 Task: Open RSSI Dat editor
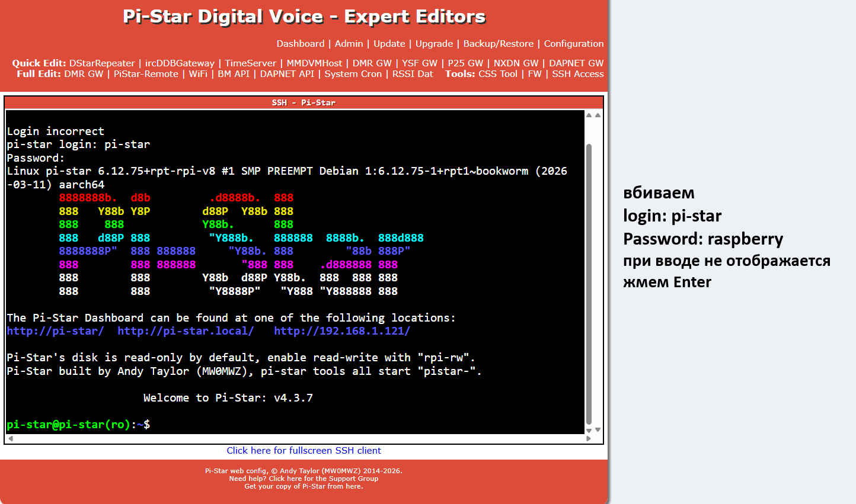(413, 74)
